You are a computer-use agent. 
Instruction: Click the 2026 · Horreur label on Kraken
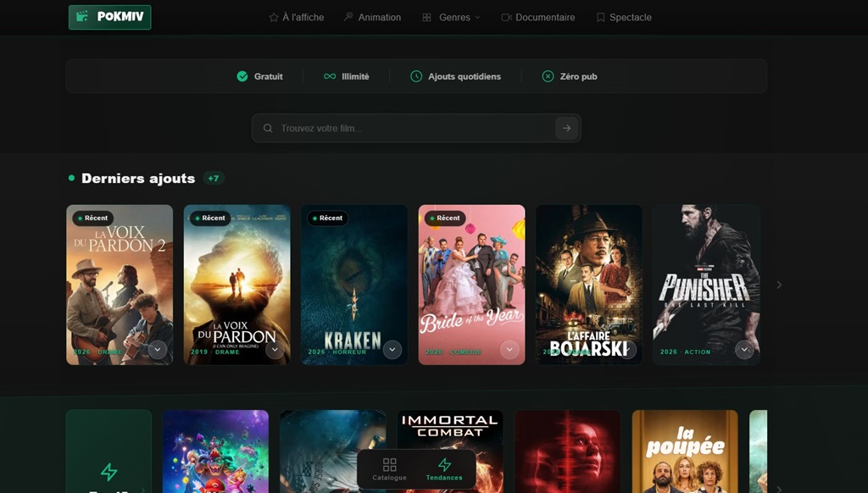pos(337,352)
